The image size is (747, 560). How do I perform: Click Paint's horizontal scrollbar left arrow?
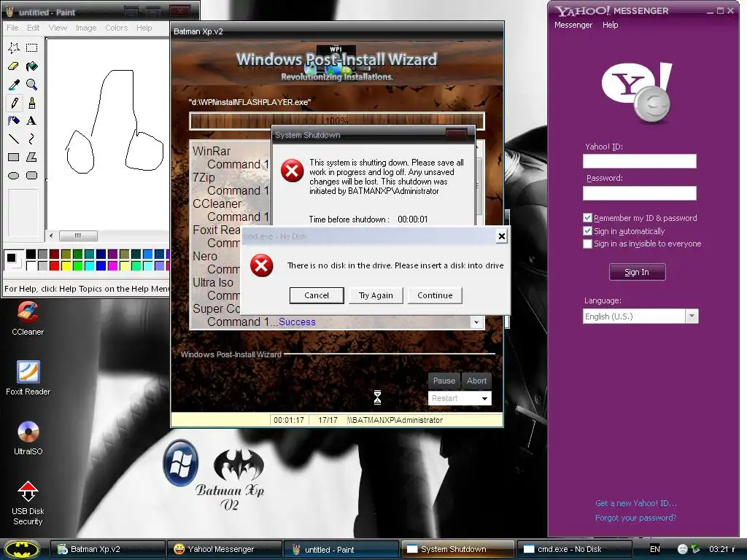pos(52,236)
